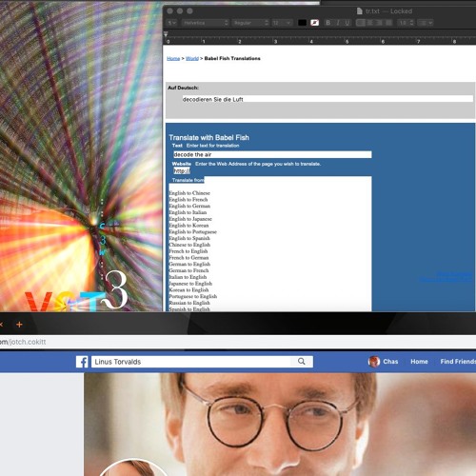Select Chinese to English option
The height and width of the screenshot is (476, 476).
(x=189, y=245)
